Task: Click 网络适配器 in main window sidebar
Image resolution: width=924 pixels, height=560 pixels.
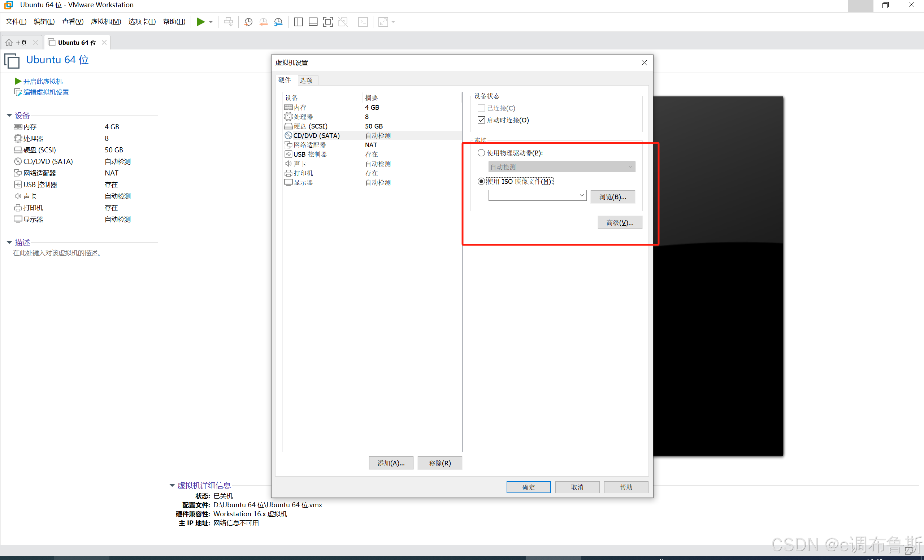Action: (39, 173)
